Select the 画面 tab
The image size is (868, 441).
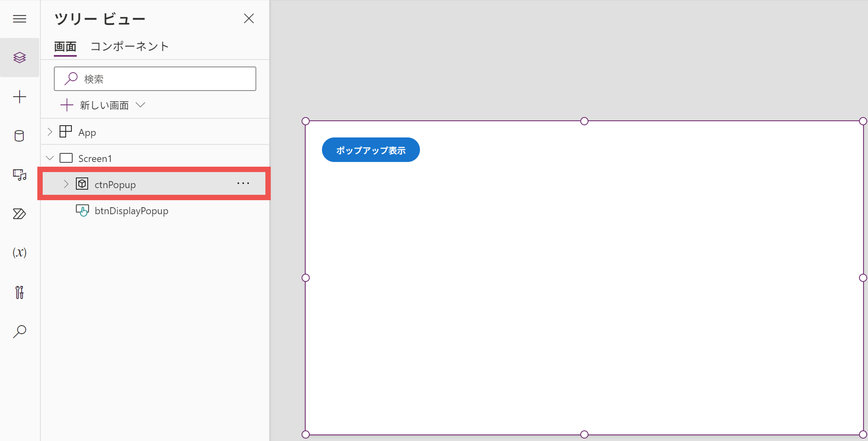pyautogui.click(x=65, y=47)
